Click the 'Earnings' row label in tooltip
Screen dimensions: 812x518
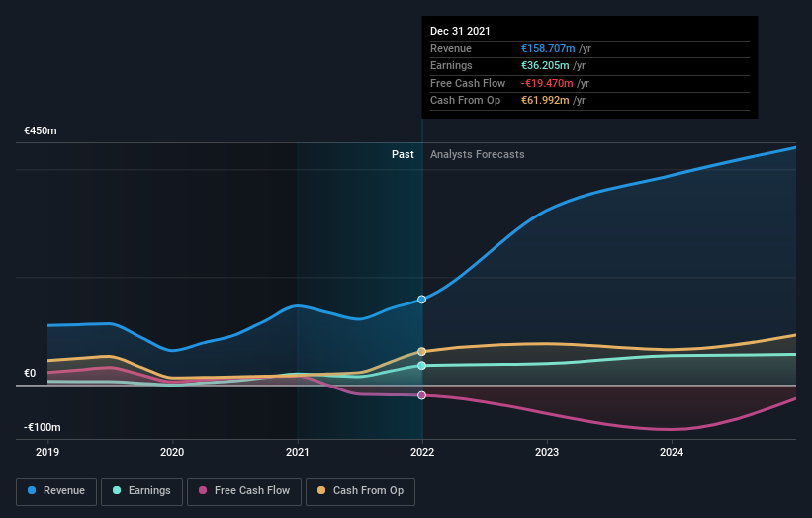[x=452, y=65]
